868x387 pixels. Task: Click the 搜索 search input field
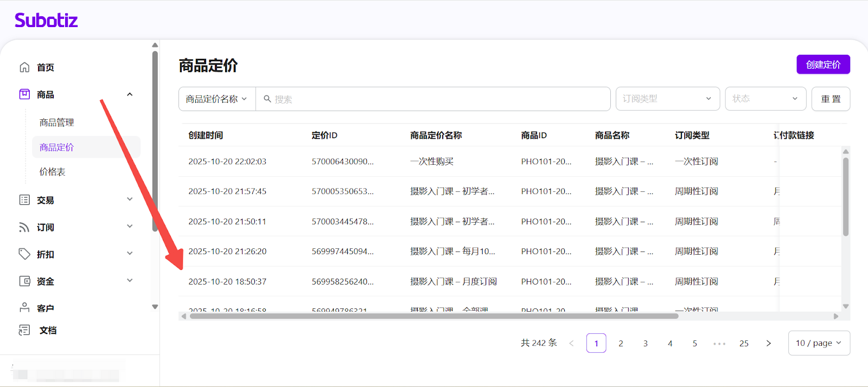(x=434, y=99)
